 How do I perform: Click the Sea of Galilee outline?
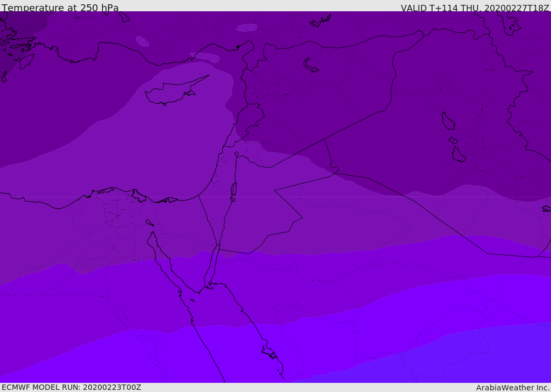pyautogui.click(x=237, y=154)
